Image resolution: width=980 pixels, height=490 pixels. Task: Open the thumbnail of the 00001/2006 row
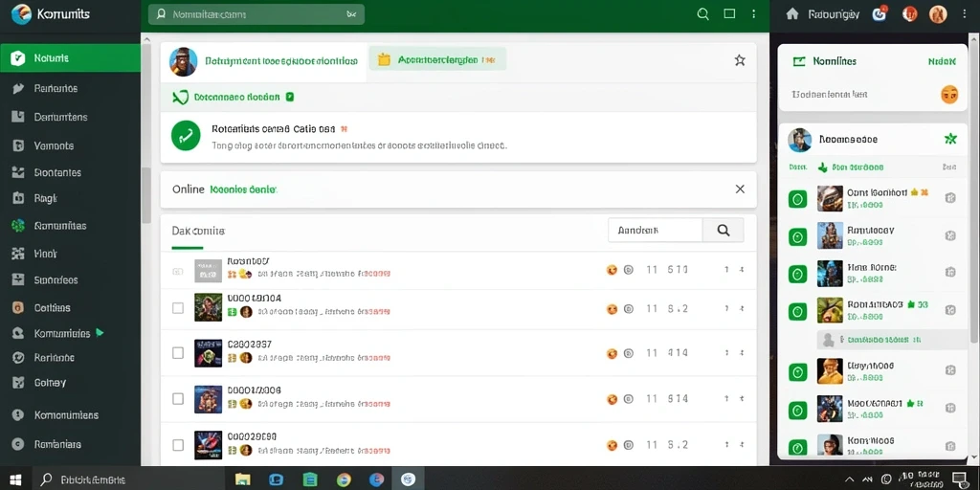pos(208,399)
